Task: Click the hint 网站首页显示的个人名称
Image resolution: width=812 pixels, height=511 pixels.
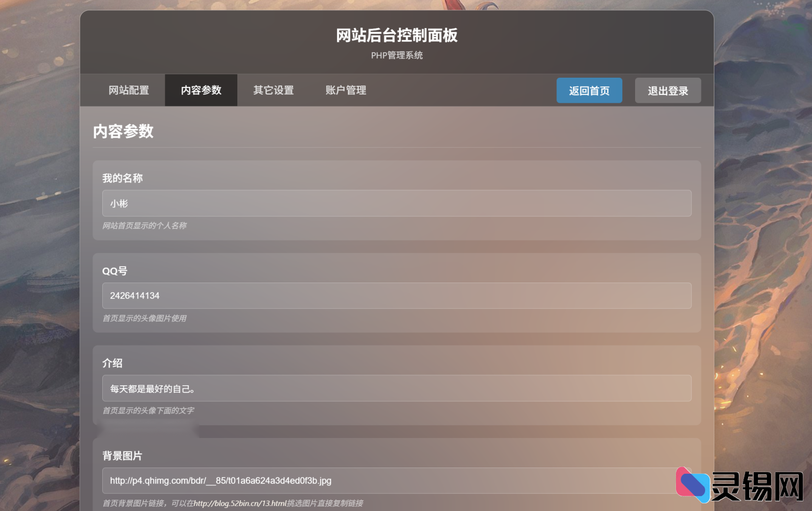Action: pos(145,226)
